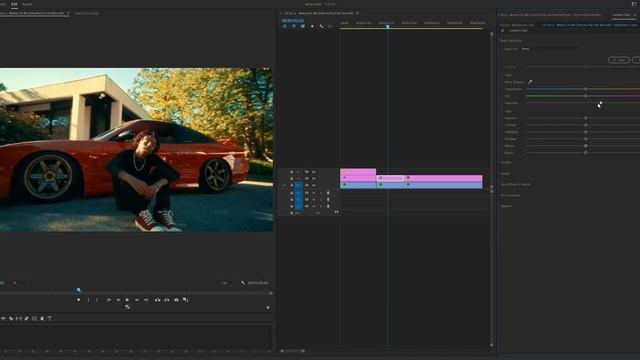
Task: Select the Type tool
Action: (x=50, y=318)
